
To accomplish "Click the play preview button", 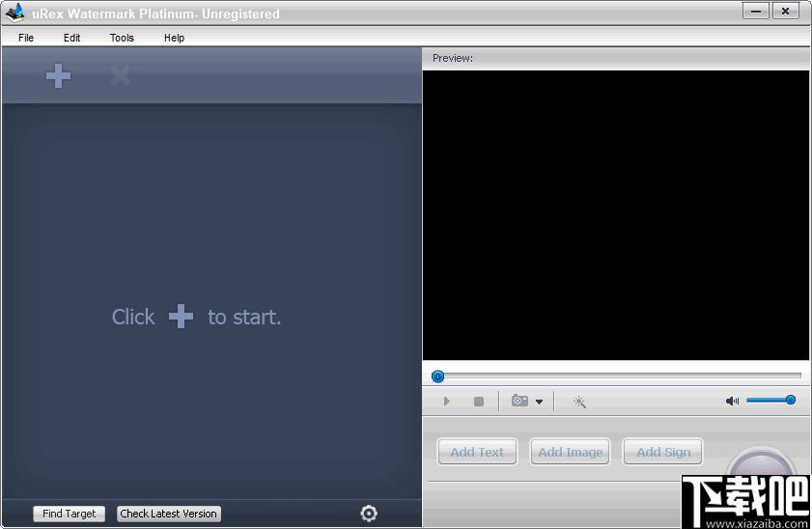I will click(447, 402).
